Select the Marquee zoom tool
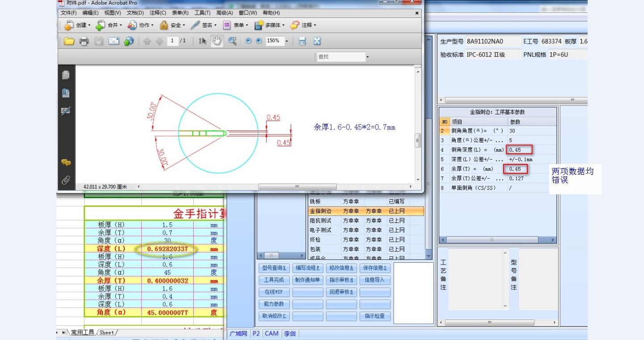Screen dimensions: 644x340 (232, 41)
